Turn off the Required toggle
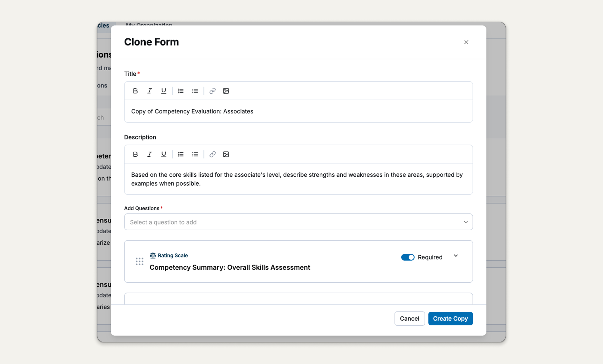Image resolution: width=603 pixels, height=364 pixels. coord(408,257)
